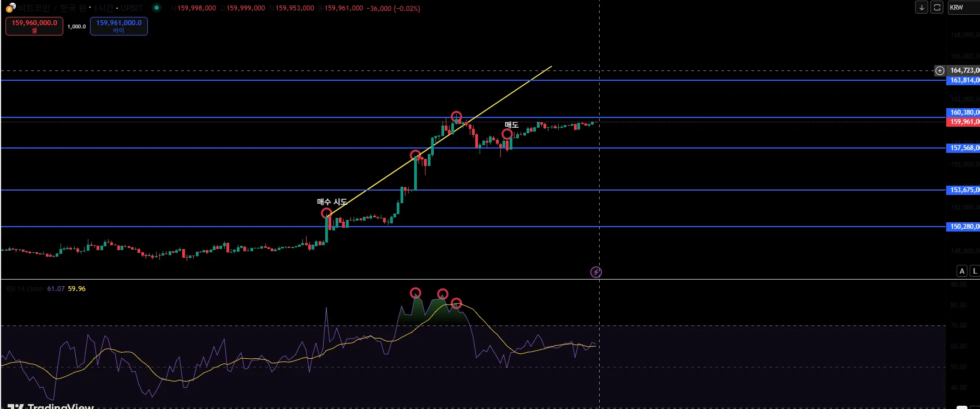Image resolution: width=980 pixels, height=409 pixels.
Task: Toggle the auto scale A button
Action: pos(962,271)
